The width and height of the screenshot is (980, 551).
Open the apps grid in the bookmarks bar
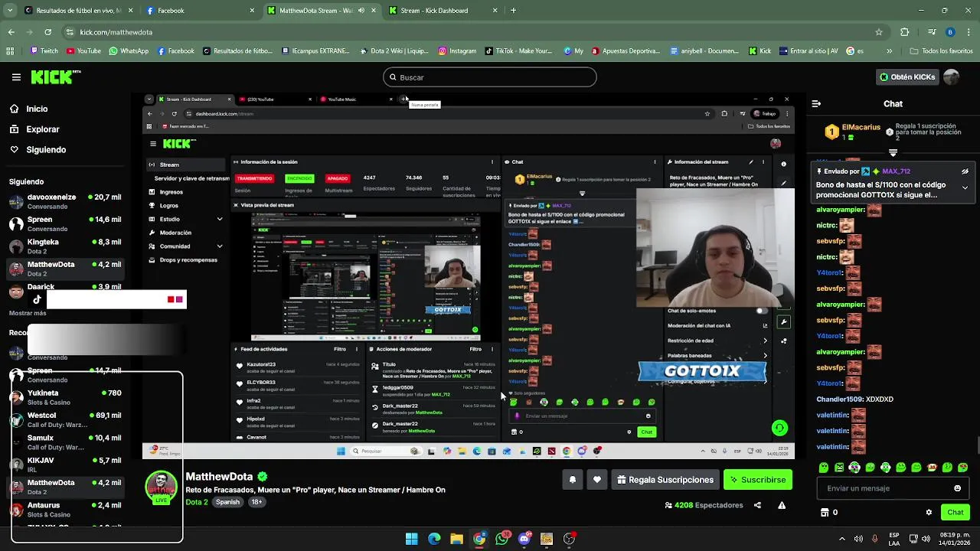[x=10, y=51]
